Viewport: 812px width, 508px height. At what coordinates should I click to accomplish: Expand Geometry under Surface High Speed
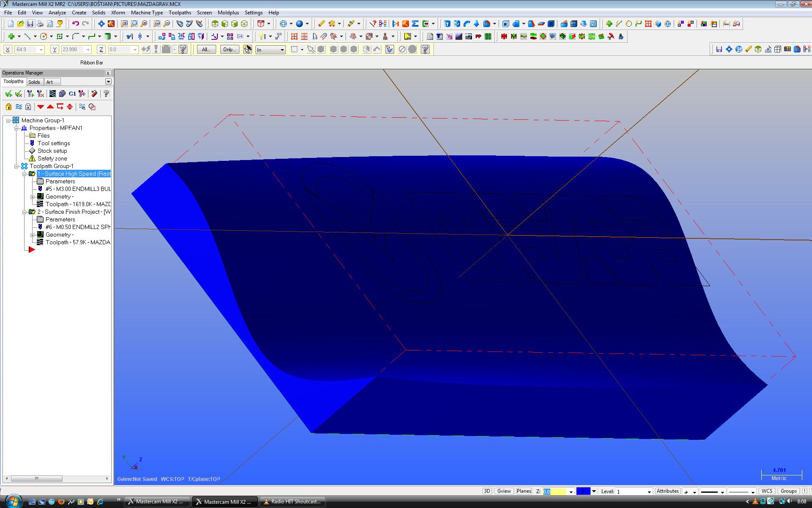(32, 197)
